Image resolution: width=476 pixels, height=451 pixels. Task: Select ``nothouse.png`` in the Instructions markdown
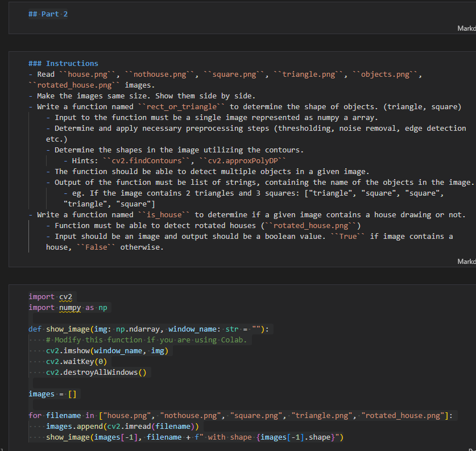(x=160, y=75)
